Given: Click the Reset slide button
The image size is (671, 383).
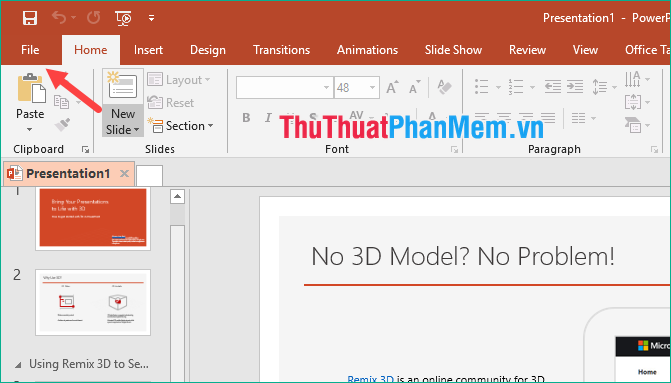Looking at the screenshot, I should tap(171, 103).
